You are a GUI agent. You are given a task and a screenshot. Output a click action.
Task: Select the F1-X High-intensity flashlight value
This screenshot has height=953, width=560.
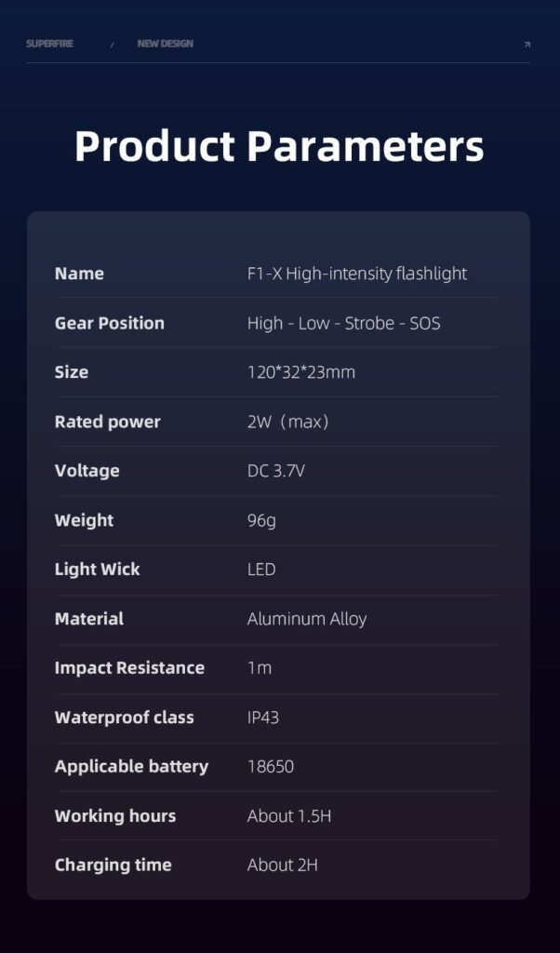357,274
